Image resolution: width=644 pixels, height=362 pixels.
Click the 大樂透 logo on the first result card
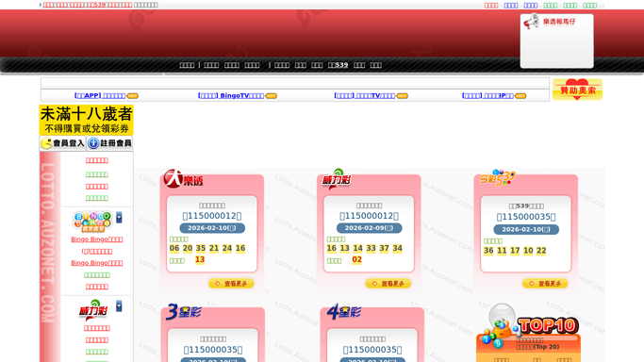point(183,179)
